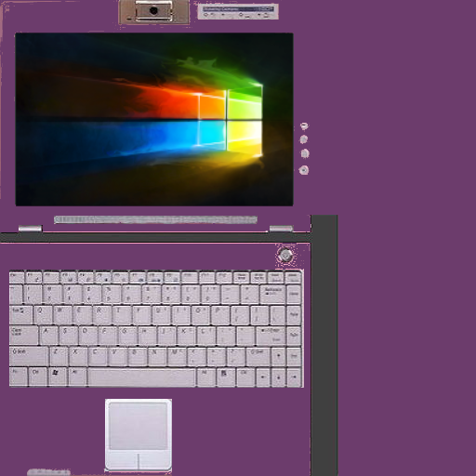476x476 pixels.
Task: Click the X key
Action: 78,356
